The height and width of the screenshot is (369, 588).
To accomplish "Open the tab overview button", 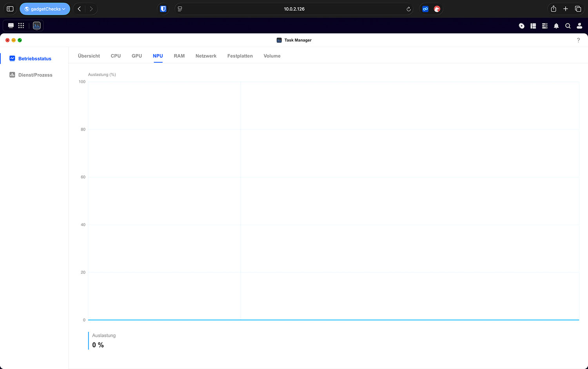I will (x=578, y=9).
